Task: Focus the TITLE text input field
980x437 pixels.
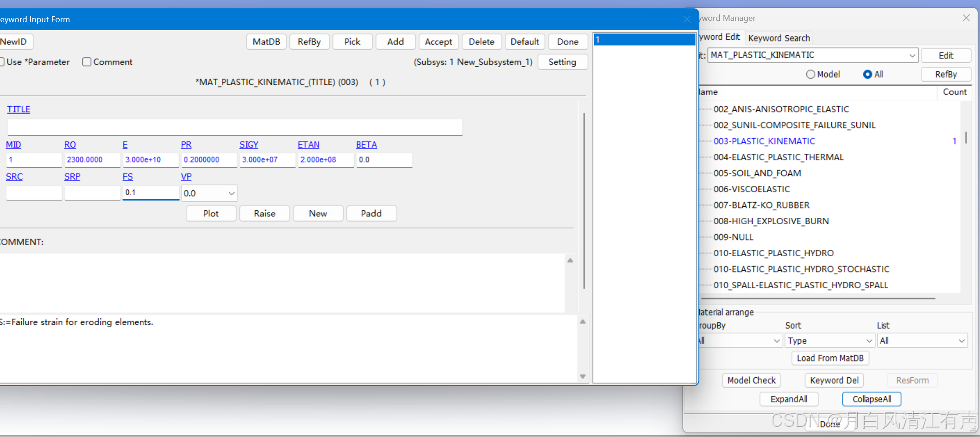Action: pos(235,127)
